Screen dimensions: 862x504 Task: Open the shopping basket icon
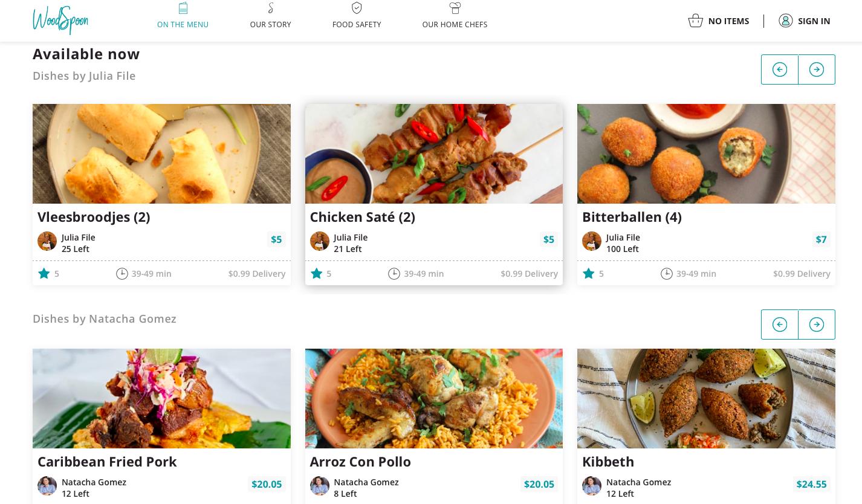pos(695,21)
